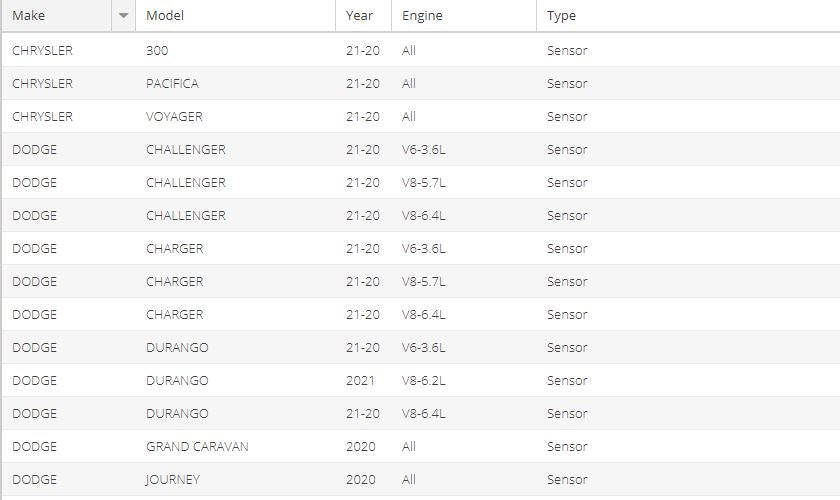Select the CHALLENGER V8-5.7L row
The width and height of the screenshot is (840, 500).
[421, 182]
